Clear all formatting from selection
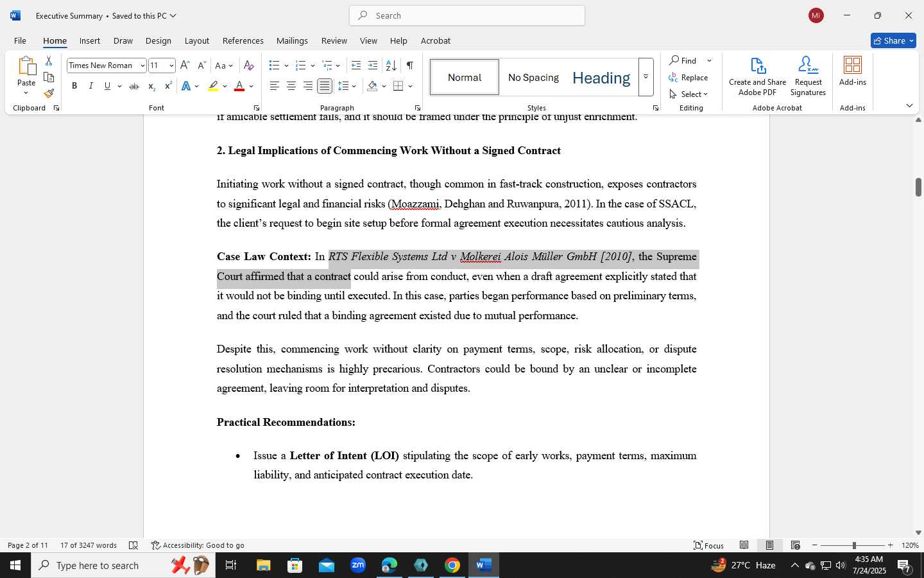Image resolution: width=924 pixels, height=578 pixels. point(249,66)
